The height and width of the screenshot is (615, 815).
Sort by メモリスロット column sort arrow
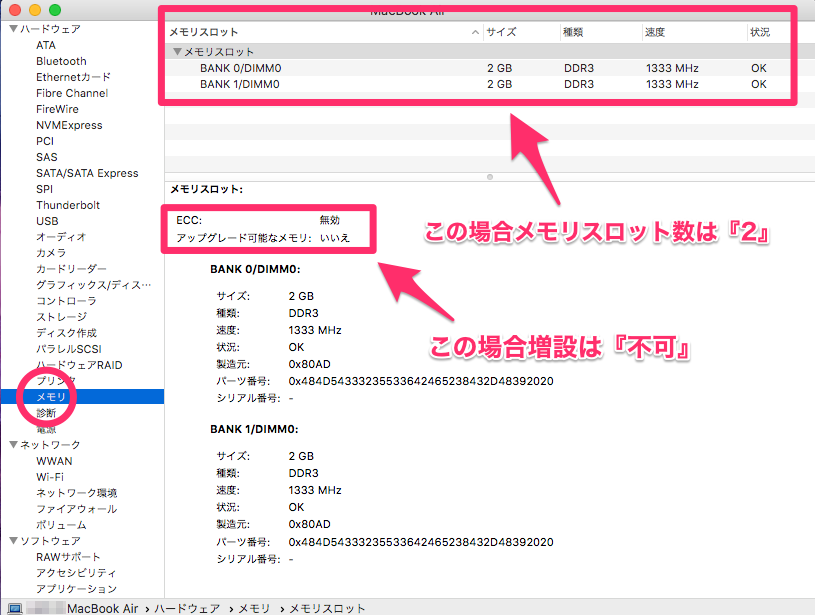tap(475, 32)
